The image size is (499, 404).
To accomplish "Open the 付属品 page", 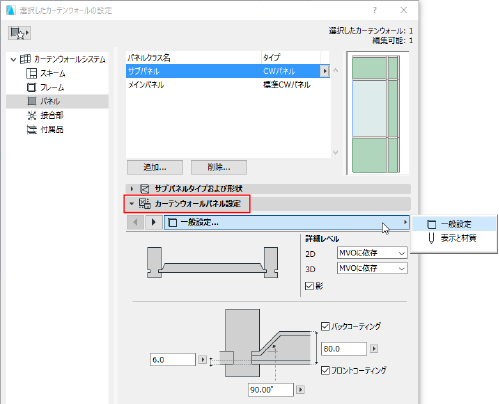I will point(52,129).
